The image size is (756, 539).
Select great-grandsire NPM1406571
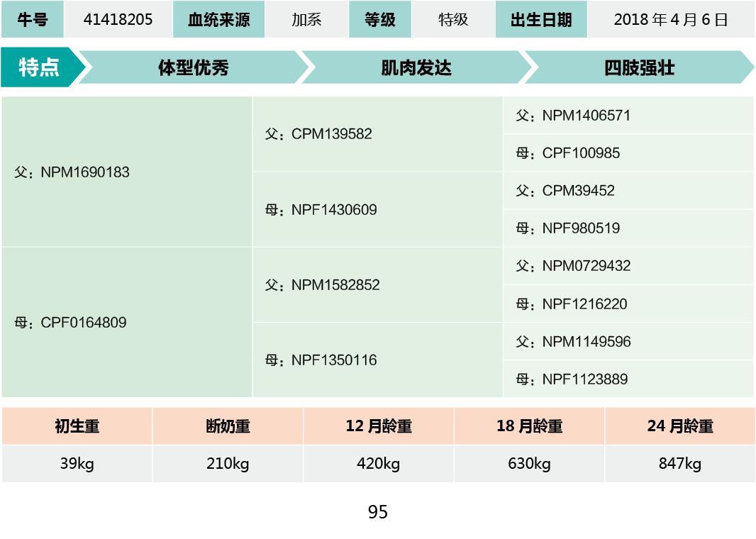click(573, 116)
